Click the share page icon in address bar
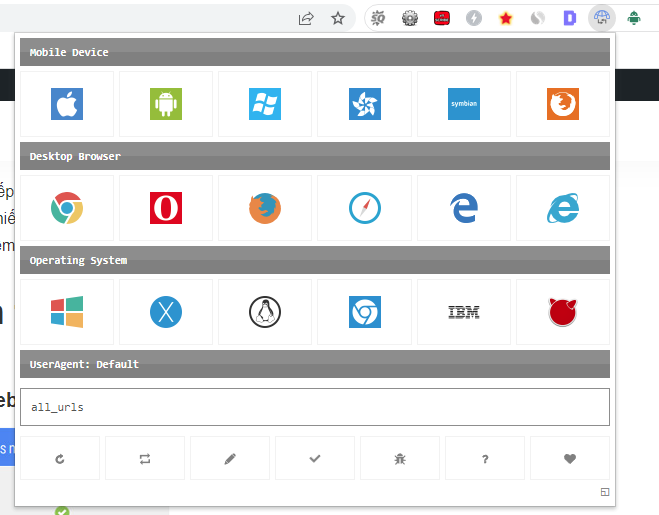 tap(306, 18)
